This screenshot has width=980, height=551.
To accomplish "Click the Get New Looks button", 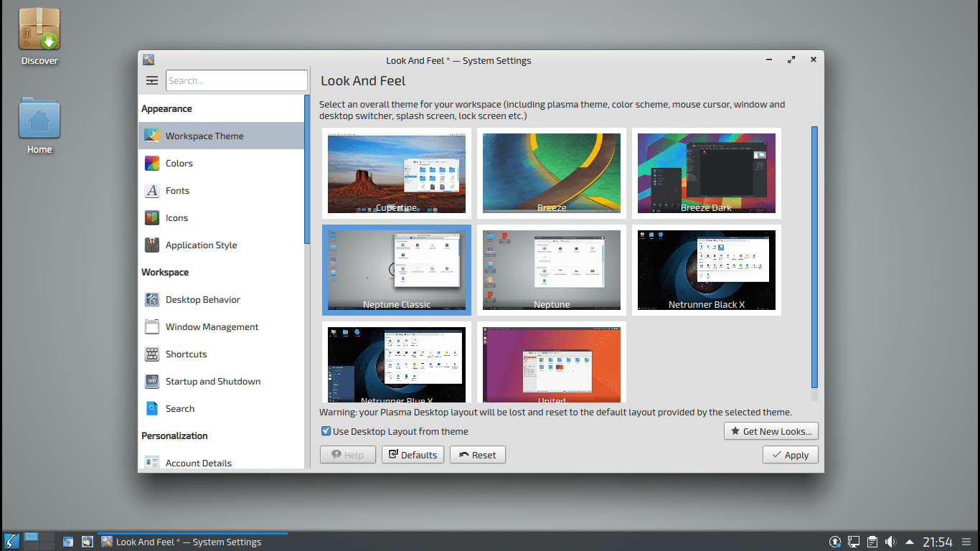I will pos(771,431).
